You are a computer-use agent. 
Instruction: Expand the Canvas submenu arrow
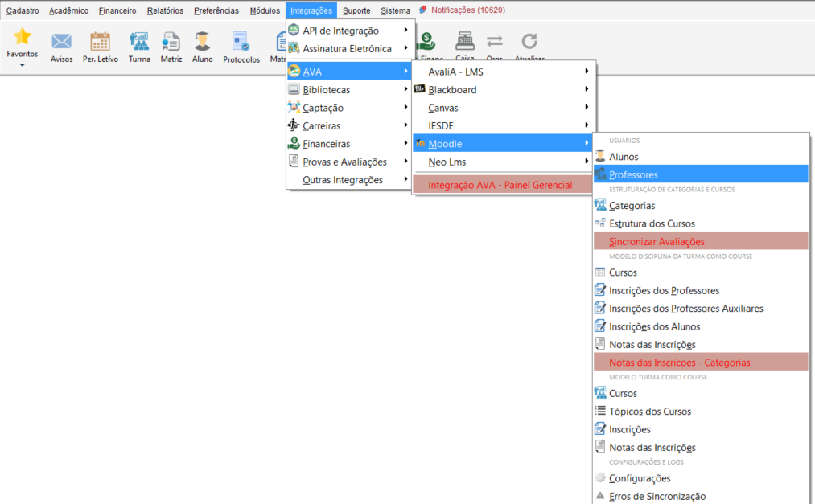pyautogui.click(x=587, y=107)
